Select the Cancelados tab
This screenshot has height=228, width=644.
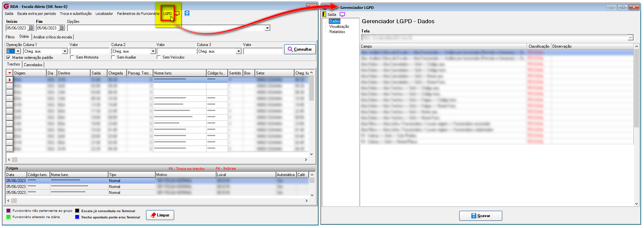pos(33,65)
